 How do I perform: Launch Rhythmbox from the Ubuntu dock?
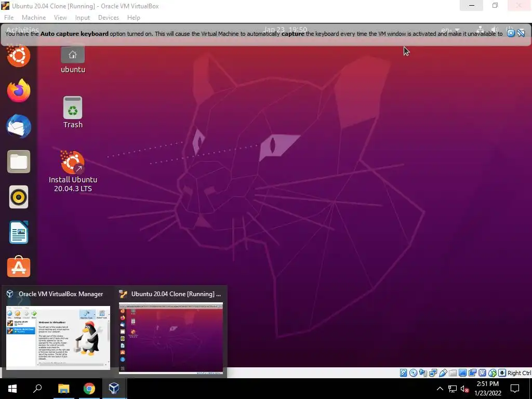coord(19,197)
